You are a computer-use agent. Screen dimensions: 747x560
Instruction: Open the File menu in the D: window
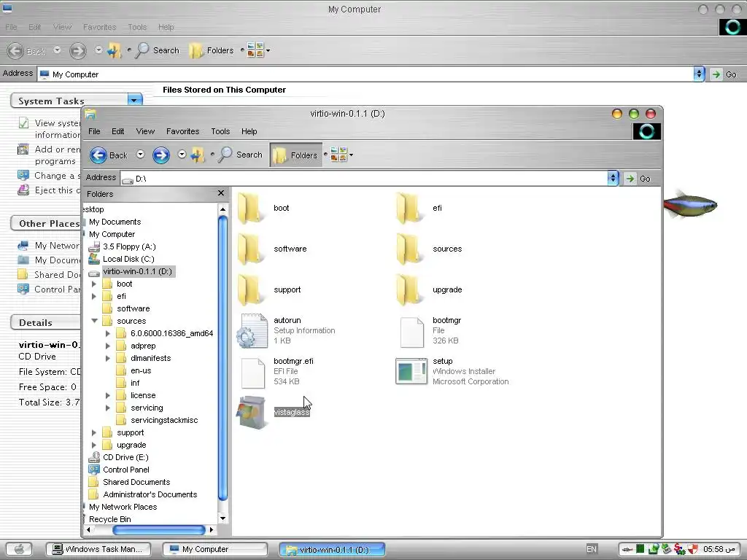pos(94,131)
